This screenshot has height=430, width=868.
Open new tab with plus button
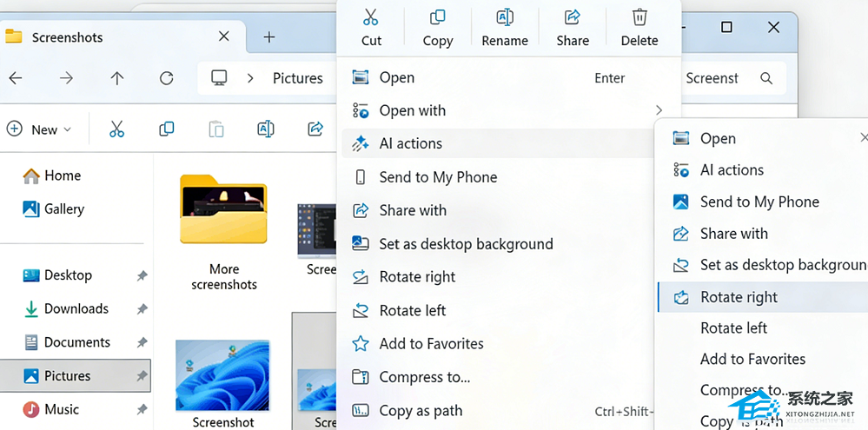coord(269,37)
